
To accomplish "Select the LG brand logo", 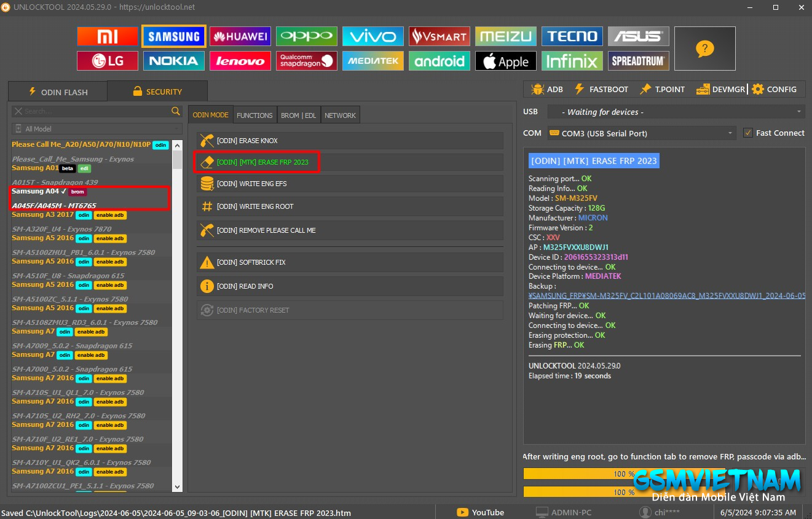I will [x=108, y=61].
